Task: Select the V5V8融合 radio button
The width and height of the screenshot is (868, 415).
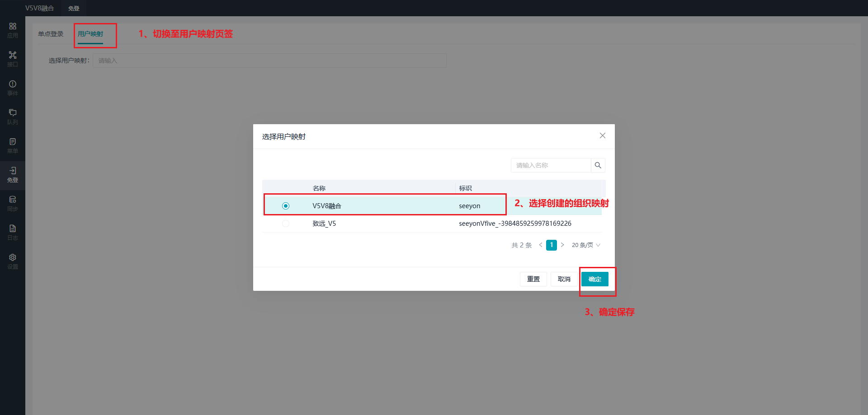Action: tap(286, 206)
